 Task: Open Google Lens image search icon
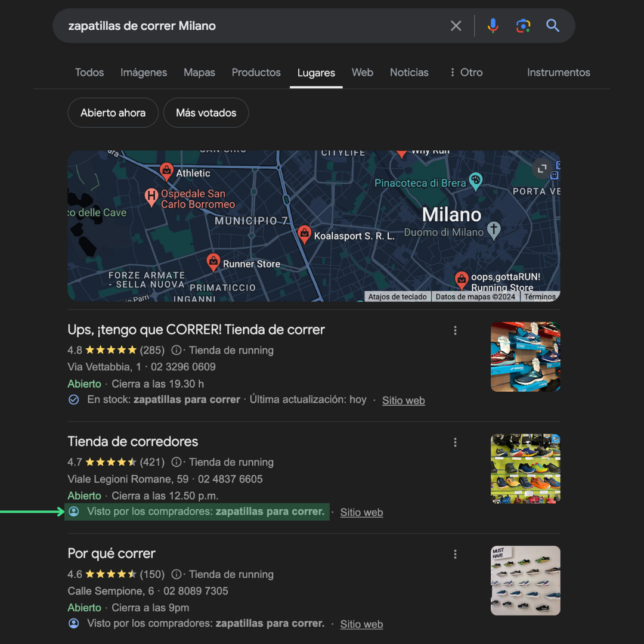(523, 26)
